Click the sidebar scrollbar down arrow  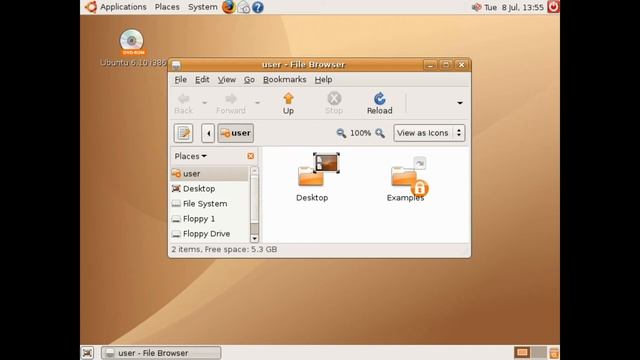[x=254, y=238]
